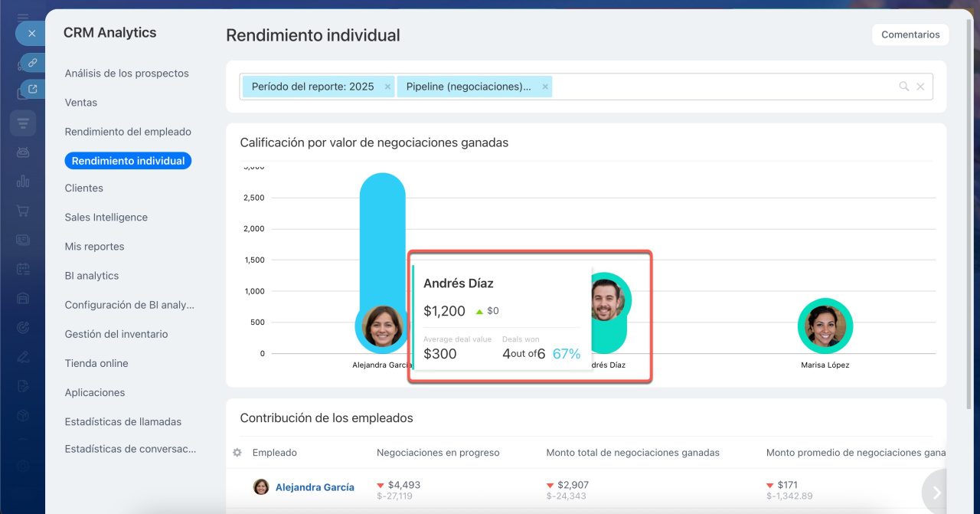This screenshot has width=980, height=514.
Task: Remove the 'Pipeline (negociaciones)' filter tag
Action: pos(545,87)
